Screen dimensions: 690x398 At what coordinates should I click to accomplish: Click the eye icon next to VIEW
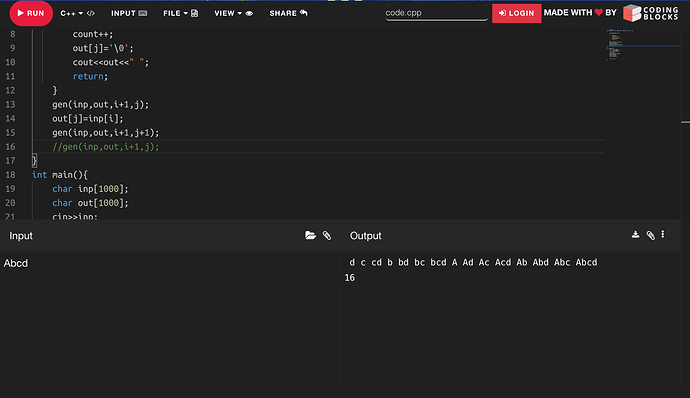[249, 13]
